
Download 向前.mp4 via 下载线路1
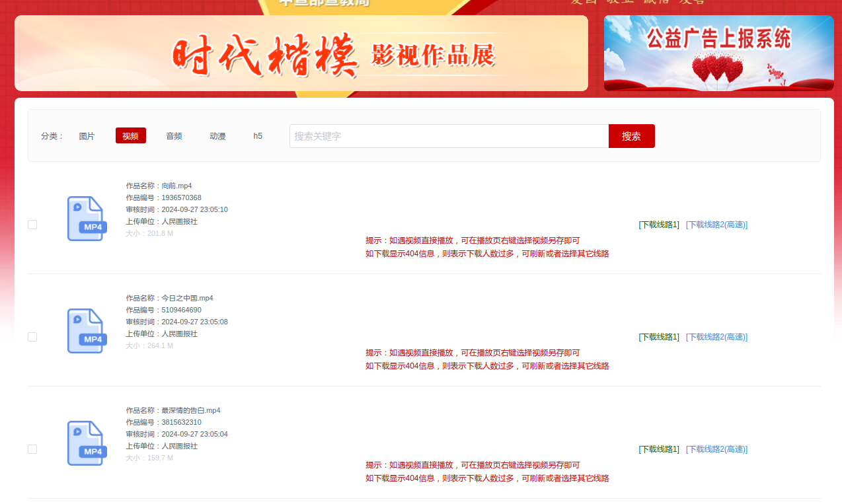[658, 225]
